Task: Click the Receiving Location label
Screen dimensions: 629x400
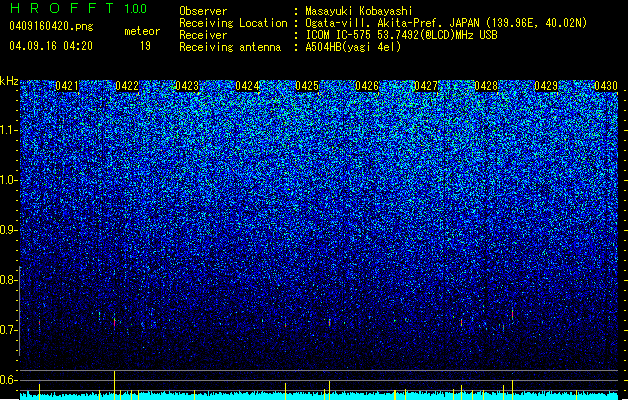Action: coord(233,23)
